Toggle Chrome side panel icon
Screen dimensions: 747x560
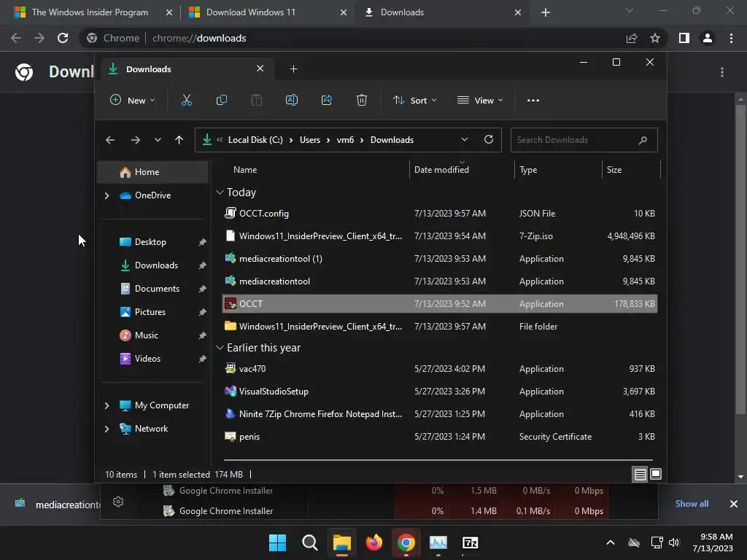coord(684,38)
